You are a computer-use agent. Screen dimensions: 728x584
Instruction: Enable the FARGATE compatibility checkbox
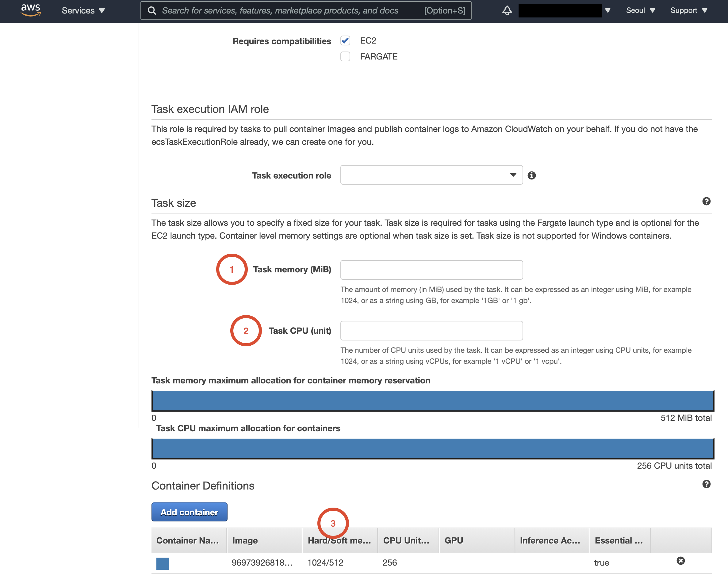pyautogui.click(x=345, y=56)
